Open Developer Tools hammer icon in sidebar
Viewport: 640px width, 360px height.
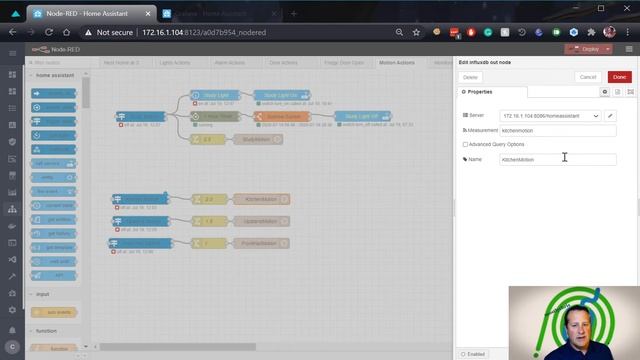12,276
